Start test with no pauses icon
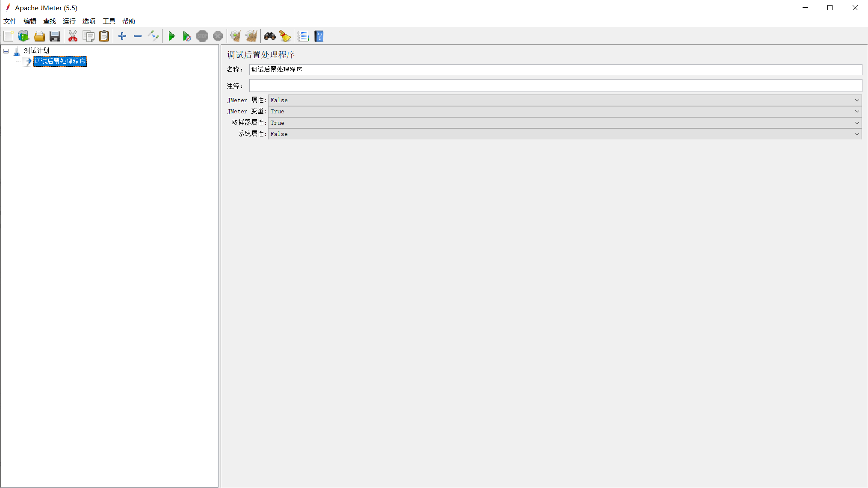The height and width of the screenshot is (488, 868). click(186, 36)
